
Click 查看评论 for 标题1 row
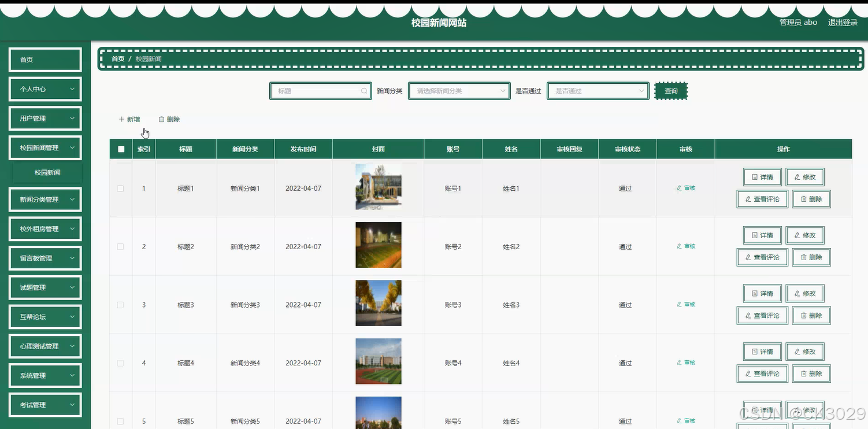[762, 199]
